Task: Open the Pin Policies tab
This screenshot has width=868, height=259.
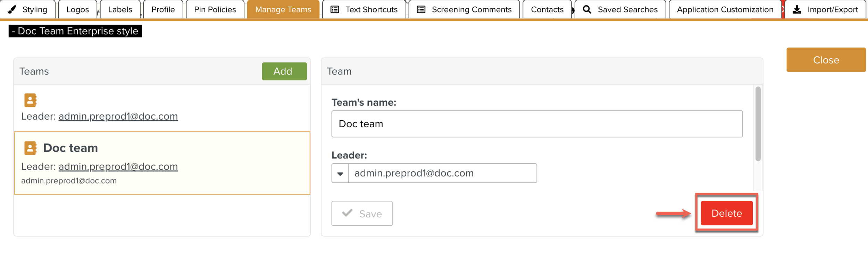Action: 215,9
